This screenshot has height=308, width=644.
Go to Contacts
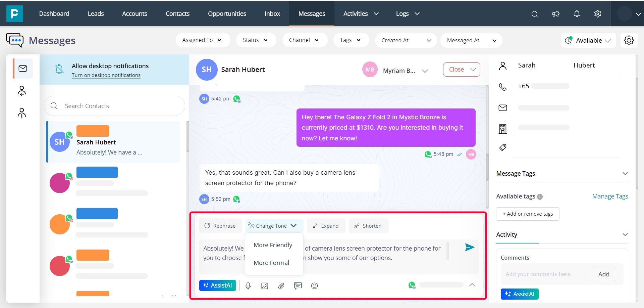177,13
